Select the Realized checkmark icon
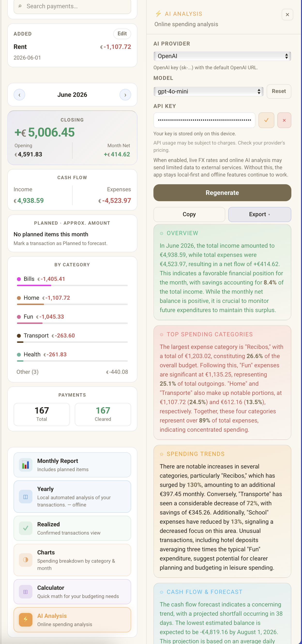The width and height of the screenshot is (302, 644). (x=25, y=528)
